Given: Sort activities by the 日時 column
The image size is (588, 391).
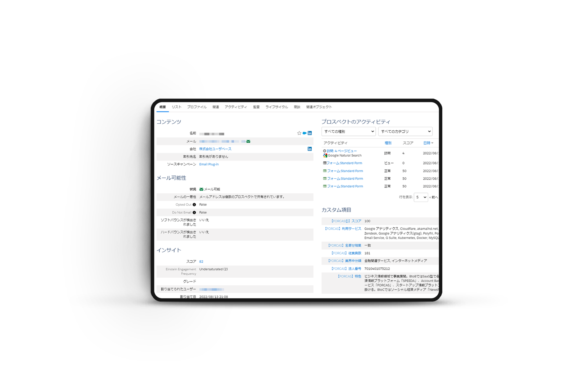Looking at the screenshot, I should (x=428, y=143).
